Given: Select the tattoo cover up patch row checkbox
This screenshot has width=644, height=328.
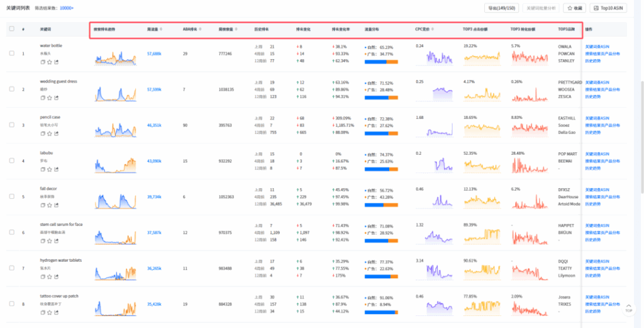Looking at the screenshot, I should click(11, 304).
